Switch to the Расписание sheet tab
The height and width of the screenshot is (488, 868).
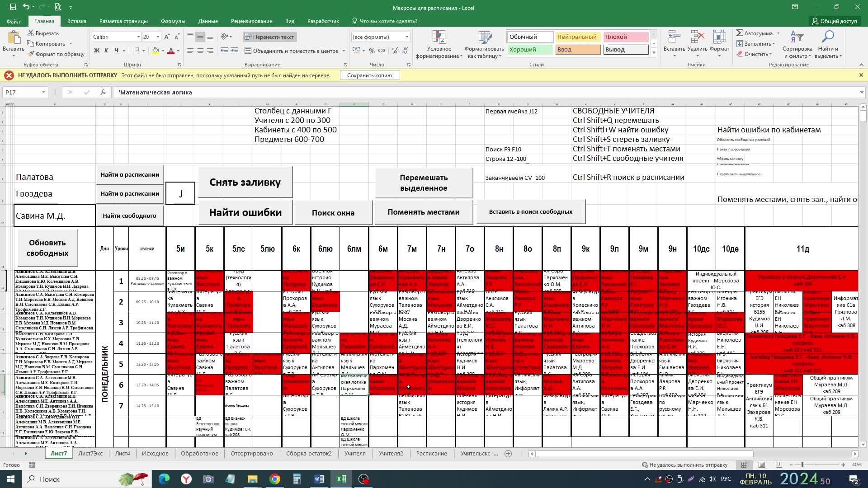tap(431, 453)
